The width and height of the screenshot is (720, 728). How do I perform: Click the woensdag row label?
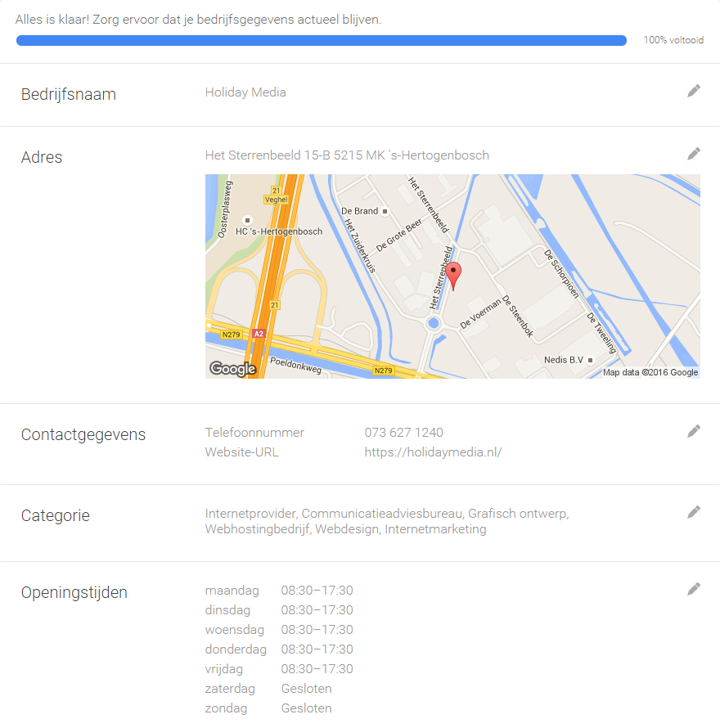point(235,630)
